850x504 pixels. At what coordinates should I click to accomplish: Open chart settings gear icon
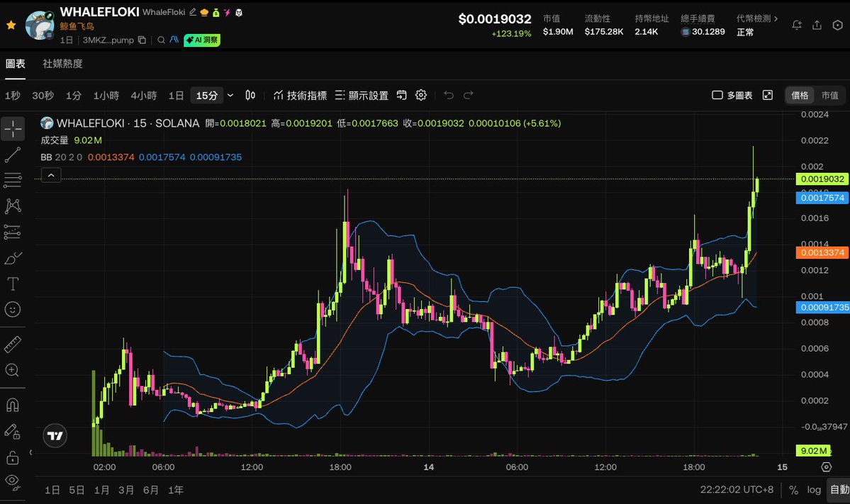click(x=421, y=96)
